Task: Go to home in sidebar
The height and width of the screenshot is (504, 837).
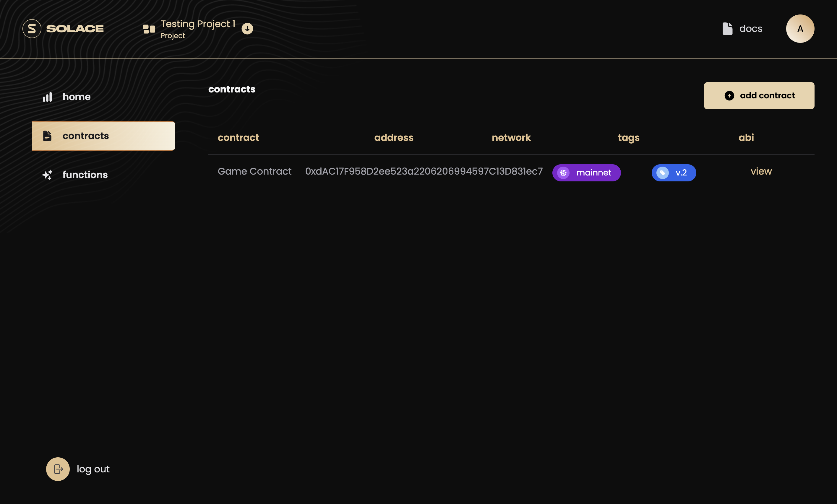Action: [77, 97]
